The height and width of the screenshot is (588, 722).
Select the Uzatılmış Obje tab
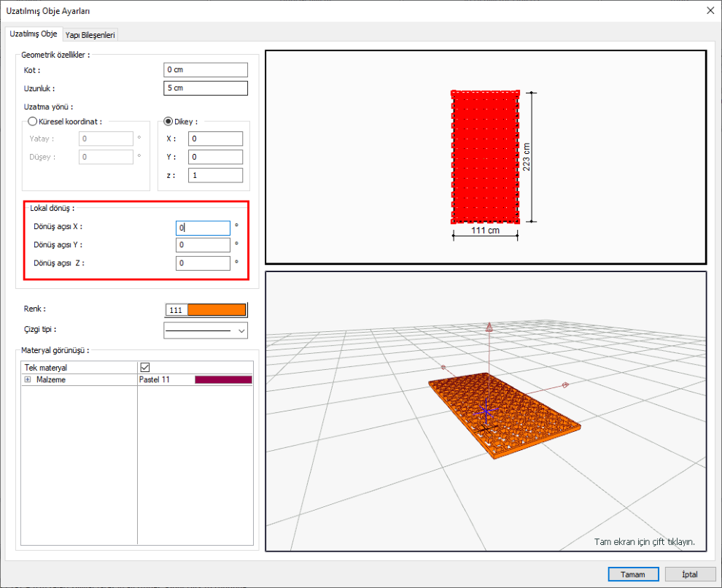click(x=33, y=34)
